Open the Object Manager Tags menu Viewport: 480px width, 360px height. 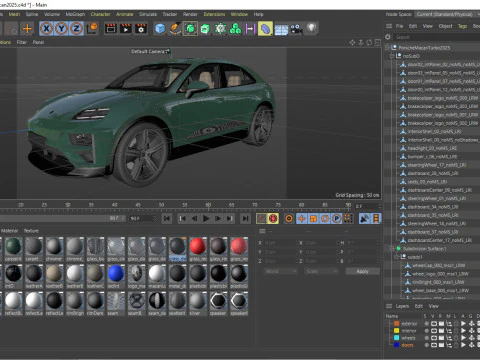pyautogui.click(x=462, y=26)
